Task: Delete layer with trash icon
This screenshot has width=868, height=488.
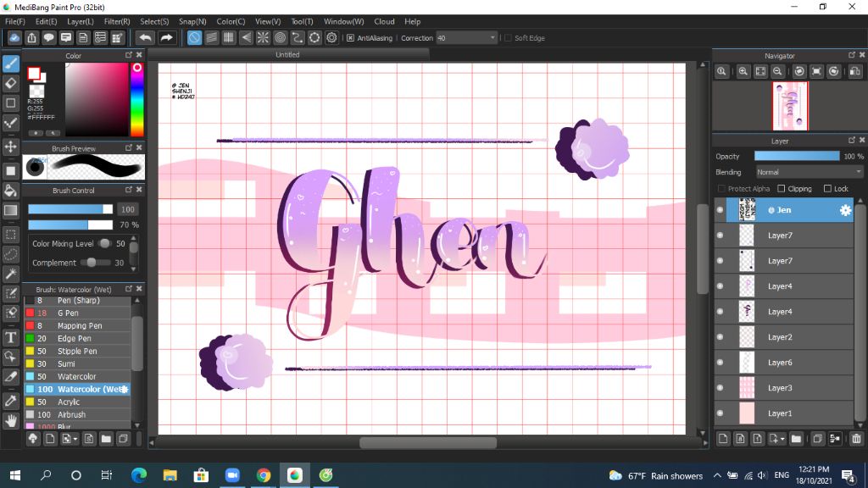Action: point(856,439)
